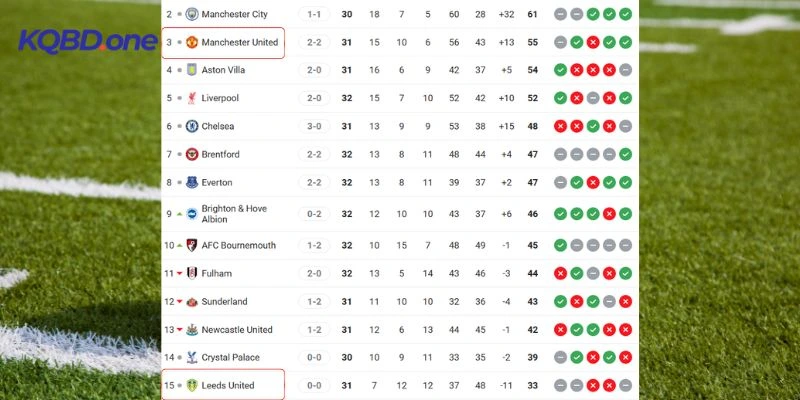Image resolution: width=800 pixels, height=400 pixels.
Task: Click Brighton's 0-2 score button
Action: point(315,214)
